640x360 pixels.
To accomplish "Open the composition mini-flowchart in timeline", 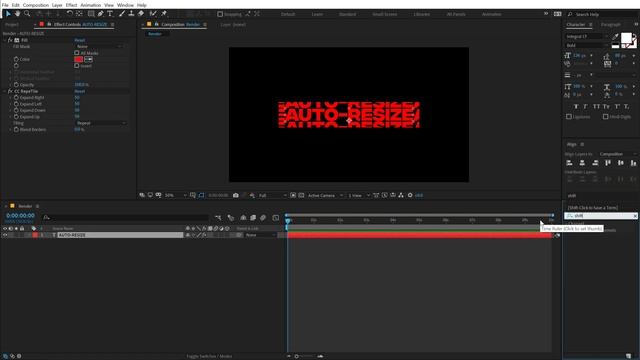I will coord(218,218).
